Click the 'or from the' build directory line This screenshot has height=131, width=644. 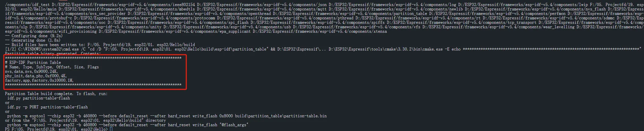tap(85, 121)
